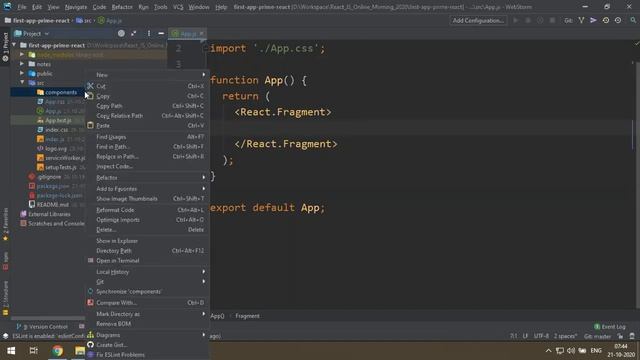640x360 pixels.
Task: Show hidden system tray icons
Action: [548, 351]
